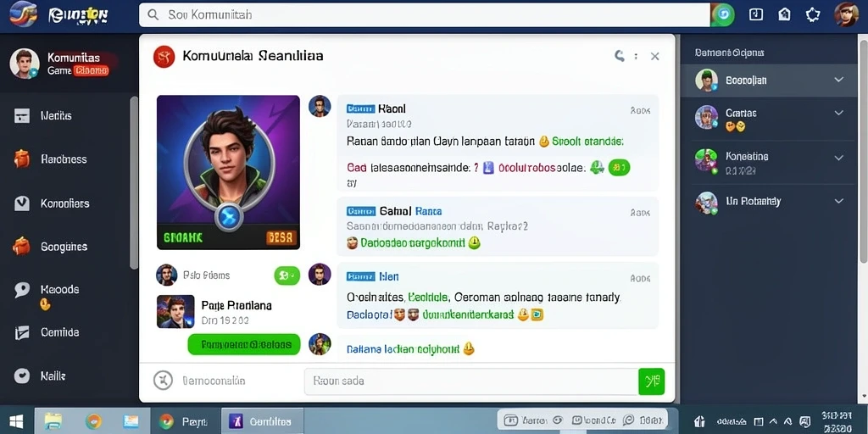Open the Komunitas profile avatar in sidebar

25,63
